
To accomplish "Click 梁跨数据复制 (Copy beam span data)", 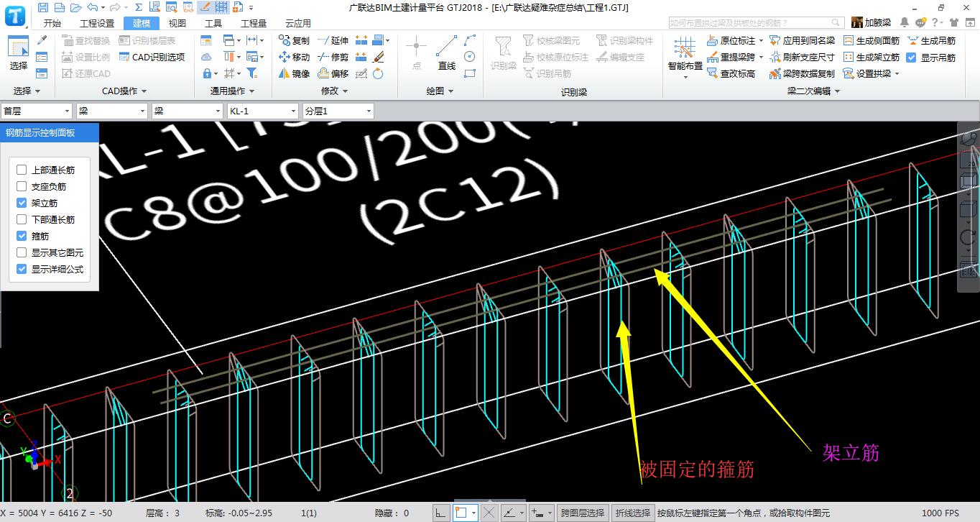I will click(x=802, y=73).
